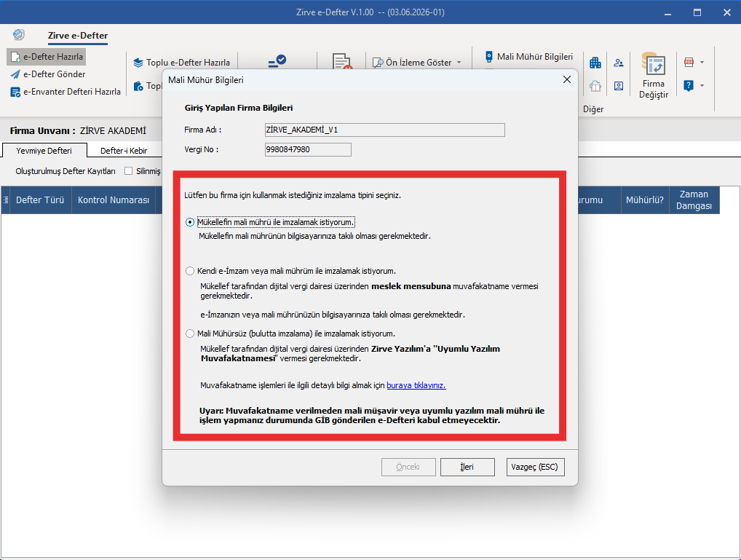This screenshot has width=741, height=560.
Task: Click the Zirve application logo icon
Action: pyautogui.click(x=18, y=34)
